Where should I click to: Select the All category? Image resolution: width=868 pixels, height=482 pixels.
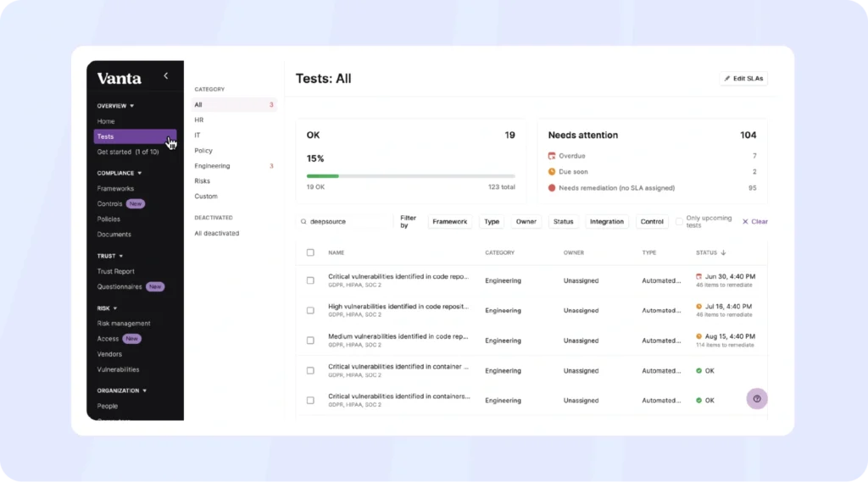click(234, 104)
